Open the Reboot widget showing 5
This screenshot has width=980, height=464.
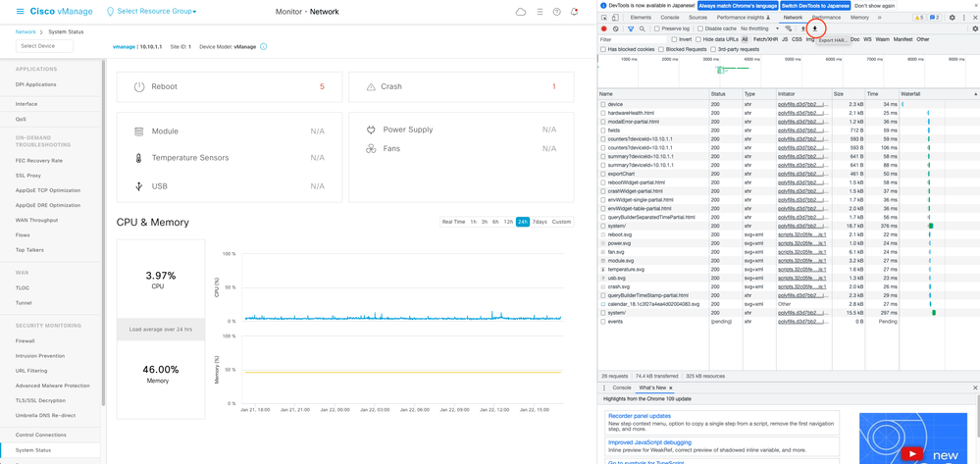pos(230,86)
